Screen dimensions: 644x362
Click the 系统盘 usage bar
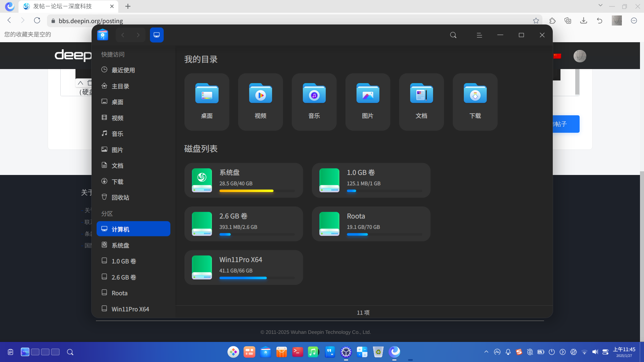257,191
